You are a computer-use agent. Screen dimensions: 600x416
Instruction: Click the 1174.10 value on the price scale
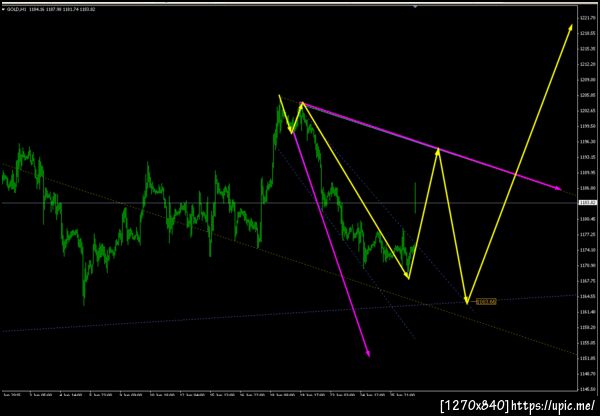pyautogui.click(x=589, y=250)
